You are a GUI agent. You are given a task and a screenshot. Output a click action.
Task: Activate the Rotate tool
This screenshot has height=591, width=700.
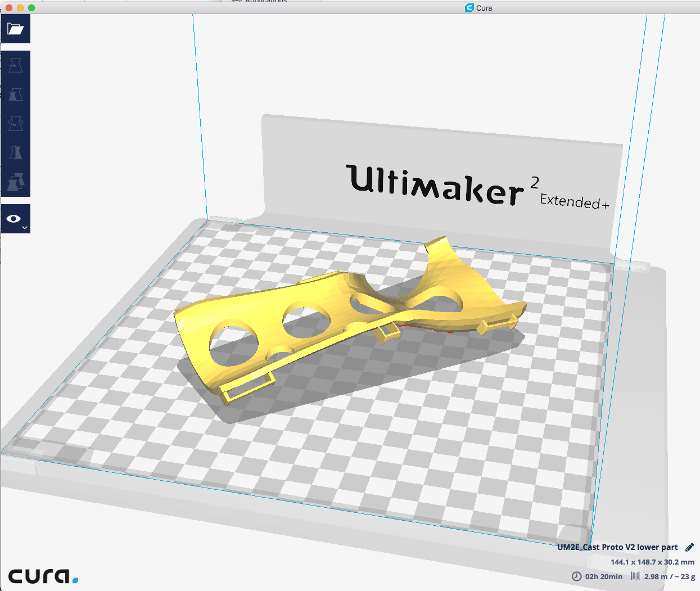(x=15, y=123)
